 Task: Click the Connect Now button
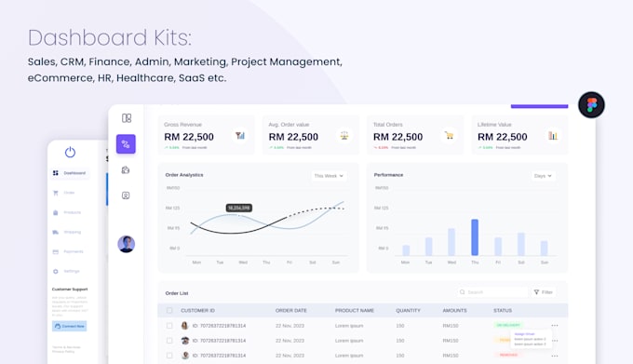(x=70, y=326)
